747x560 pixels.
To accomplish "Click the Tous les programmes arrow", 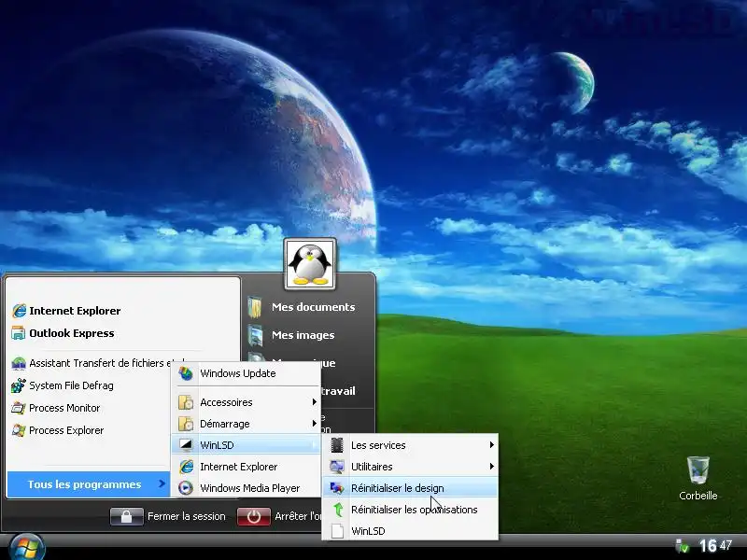I will click(x=162, y=483).
